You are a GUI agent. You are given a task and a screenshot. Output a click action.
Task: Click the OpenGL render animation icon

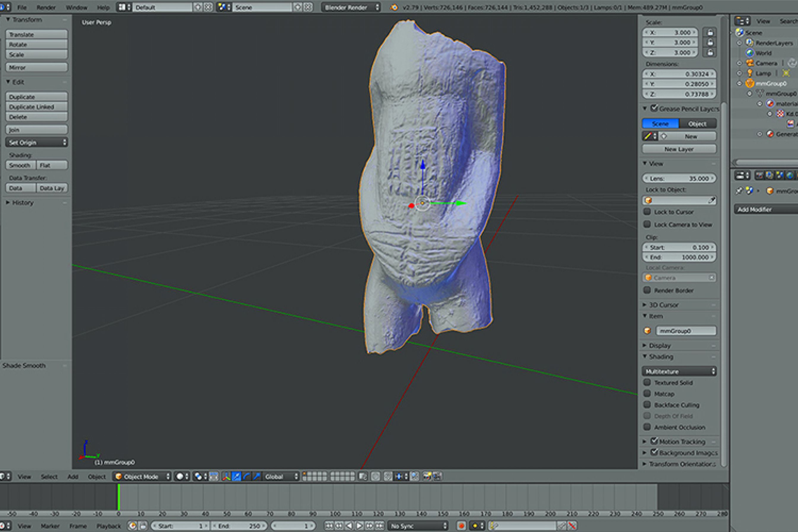tap(437, 476)
